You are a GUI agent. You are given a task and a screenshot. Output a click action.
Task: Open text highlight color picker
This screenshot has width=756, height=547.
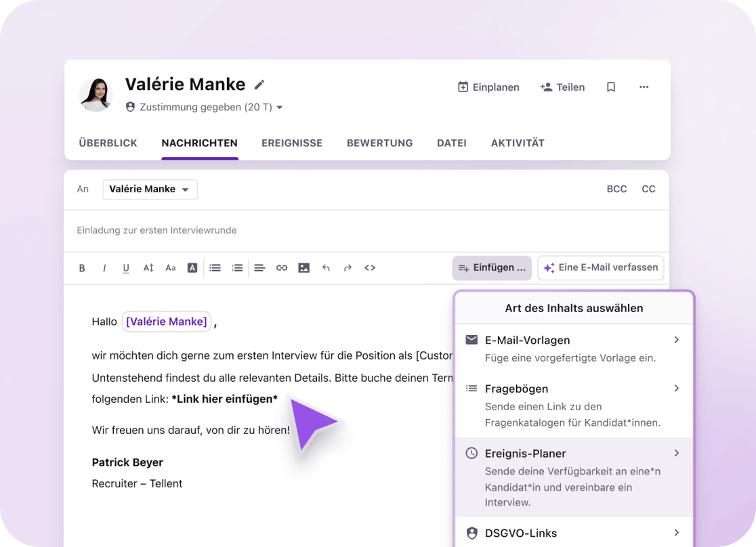(192, 268)
